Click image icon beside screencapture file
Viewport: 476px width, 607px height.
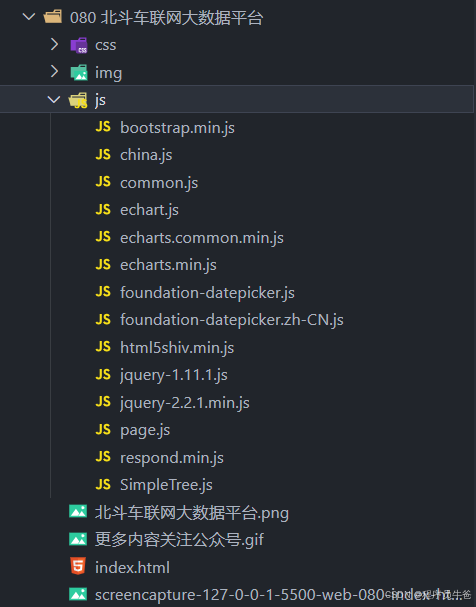[78, 594]
